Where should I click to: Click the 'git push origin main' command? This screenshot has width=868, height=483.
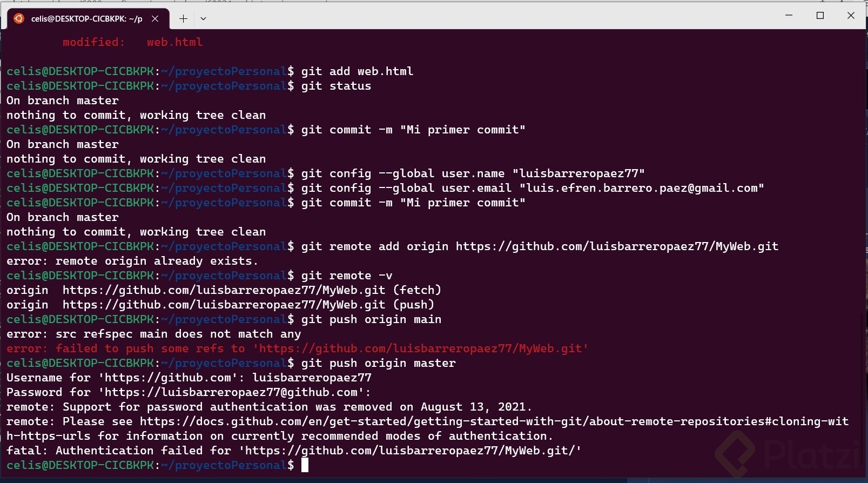(x=371, y=319)
